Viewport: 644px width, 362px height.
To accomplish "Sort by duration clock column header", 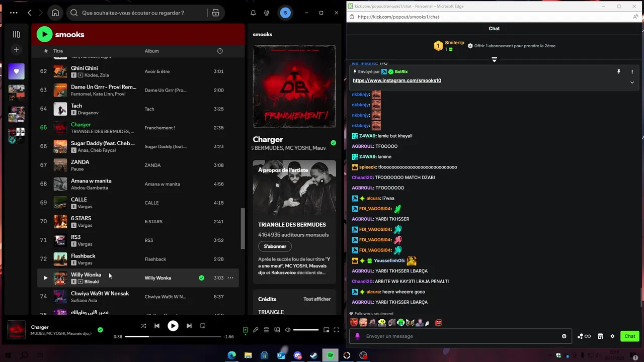I will click(220, 51).
